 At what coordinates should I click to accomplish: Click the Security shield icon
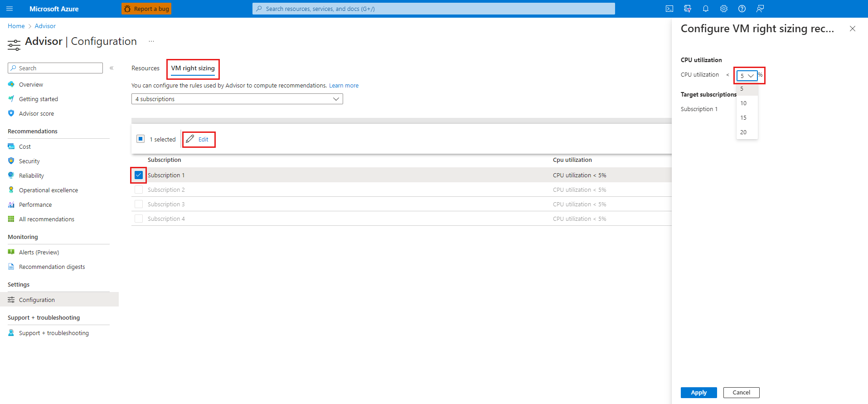pyautogui.click(x=11, y=161)
